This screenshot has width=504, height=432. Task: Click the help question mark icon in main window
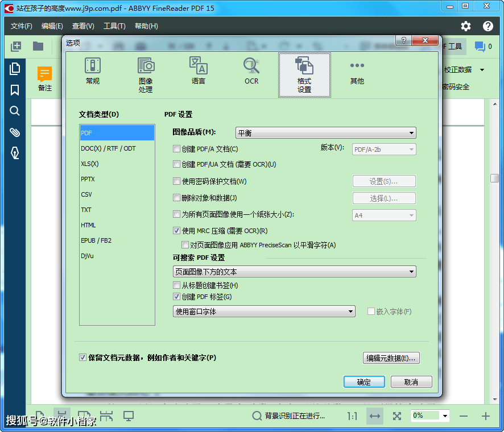pyautogui.click(x=488, y=26)
